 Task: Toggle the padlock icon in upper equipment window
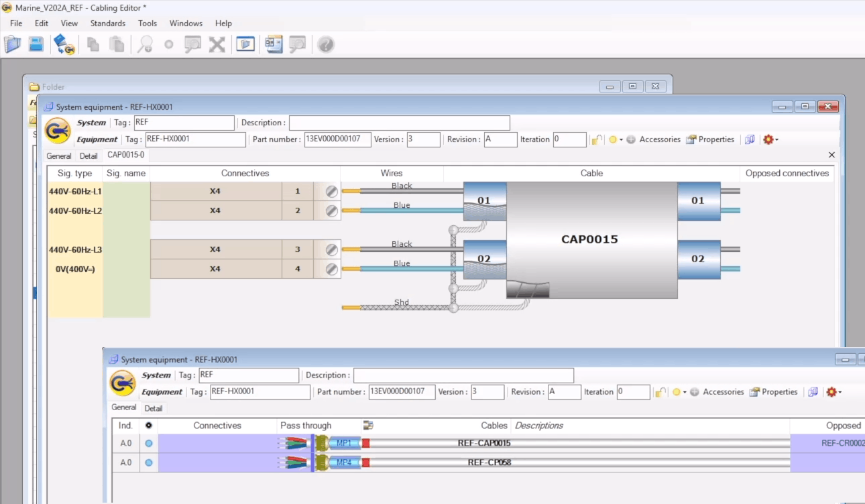click(x=596, y=139)
